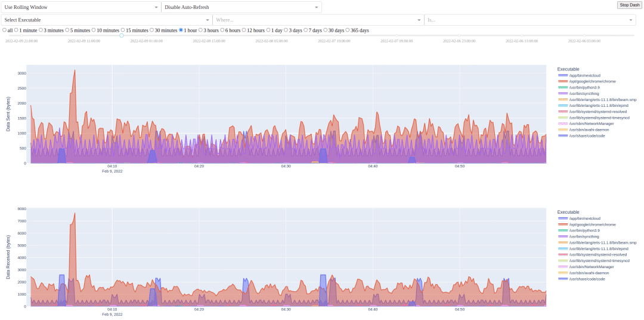
Task: Toggle epmd trace in Data Received legend
Action: coord(593,249)
